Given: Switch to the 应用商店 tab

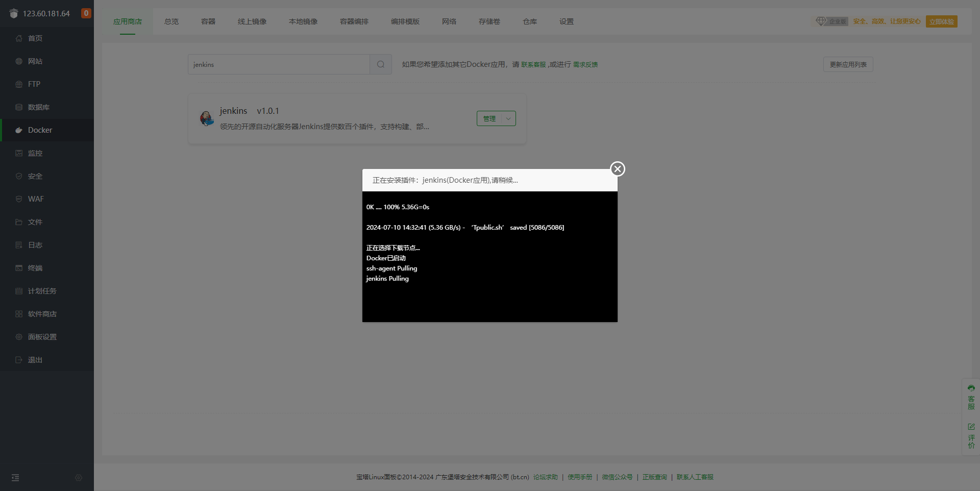Looking at the screenshot, I should [x=128, y=21].
